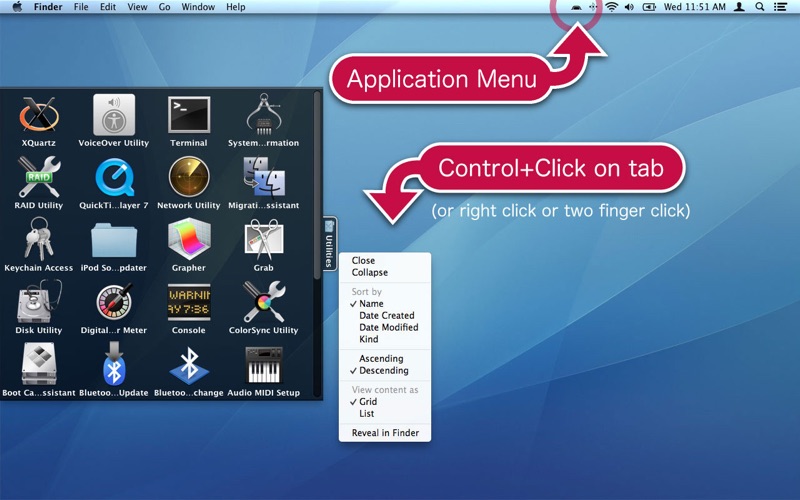Open the Terminal application icon
800x500 pixels.
click(189, 114)
